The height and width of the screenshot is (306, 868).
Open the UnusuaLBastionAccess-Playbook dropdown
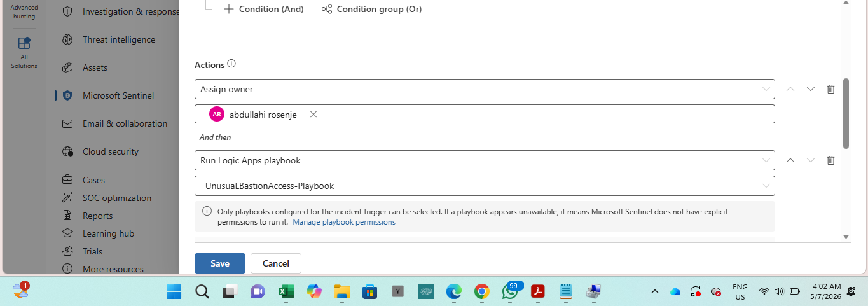coord(485,186)
